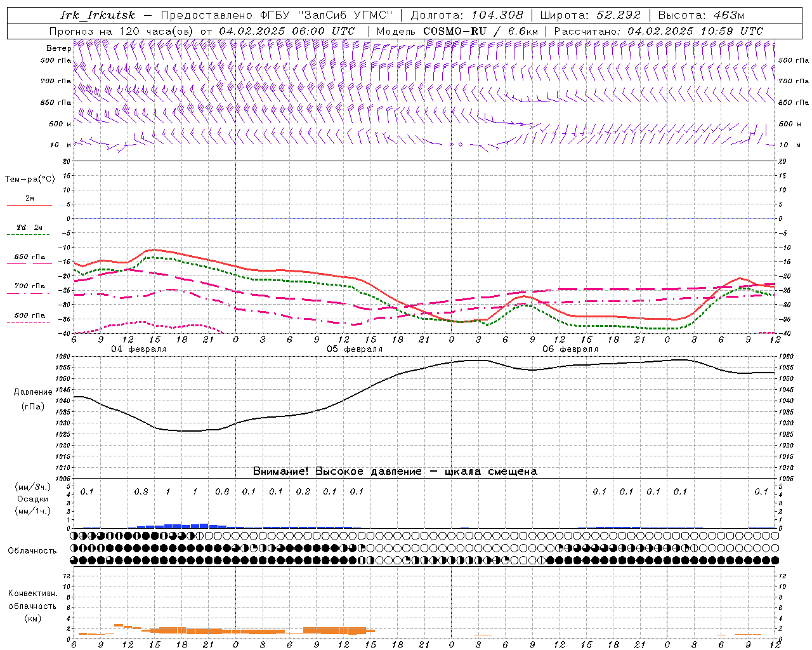Screen dimensions: 812x650
Task: Click the Давление pressure panel label
Action: coord(33,392)
